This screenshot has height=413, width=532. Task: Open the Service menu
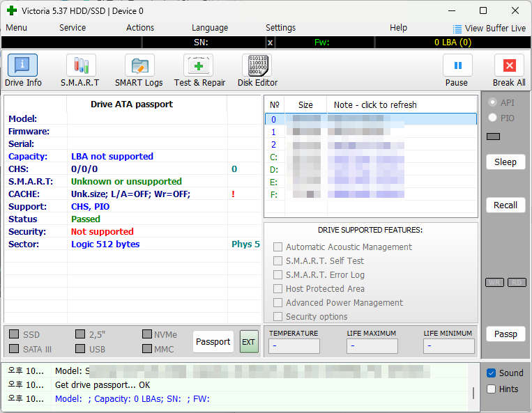[x=73, y=28]
